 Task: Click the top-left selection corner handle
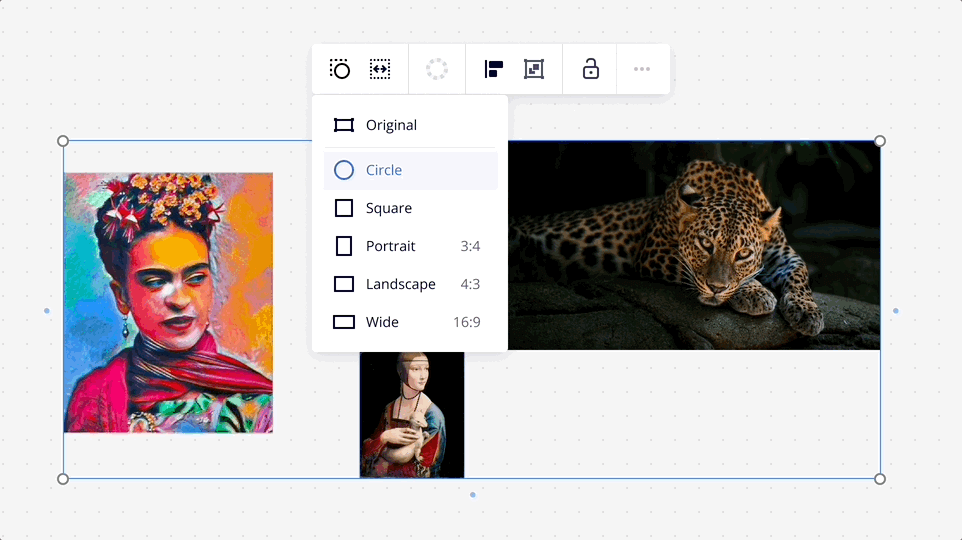pyautogui.click(x=63, y=141)
